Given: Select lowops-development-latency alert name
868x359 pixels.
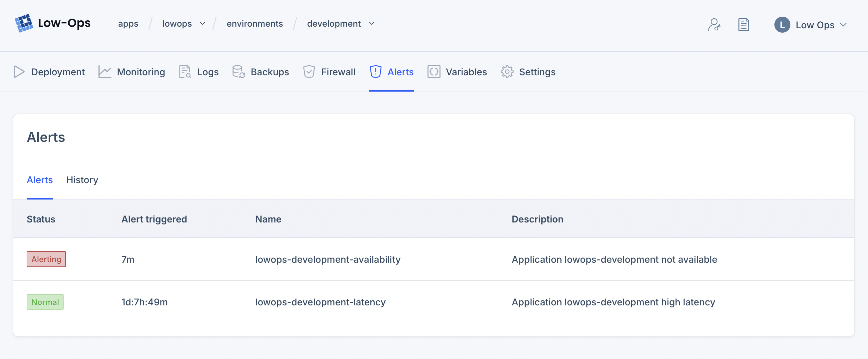Looking at the screenshot, I should pyautogui.click(x=320, y=302).
